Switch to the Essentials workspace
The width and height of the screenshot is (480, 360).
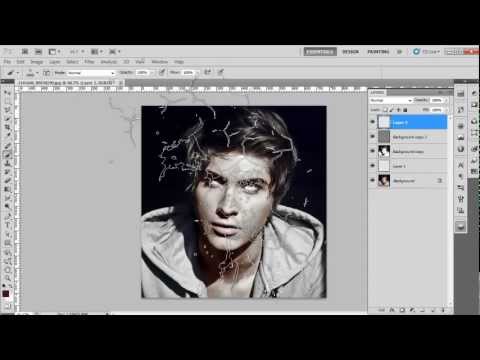(320, 52)
